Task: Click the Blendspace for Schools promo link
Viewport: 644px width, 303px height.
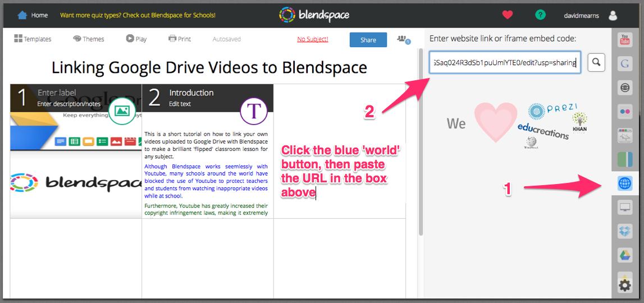Action: (x=138, y=15)
